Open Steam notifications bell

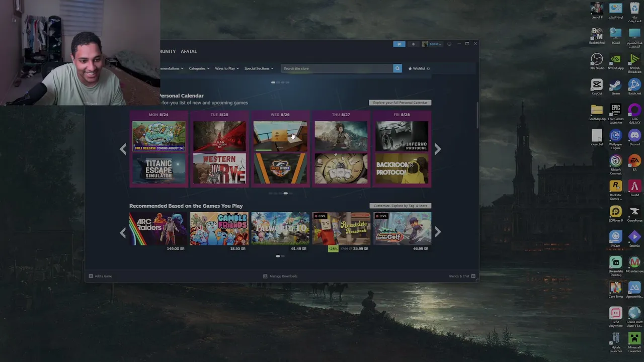(413, 44)
